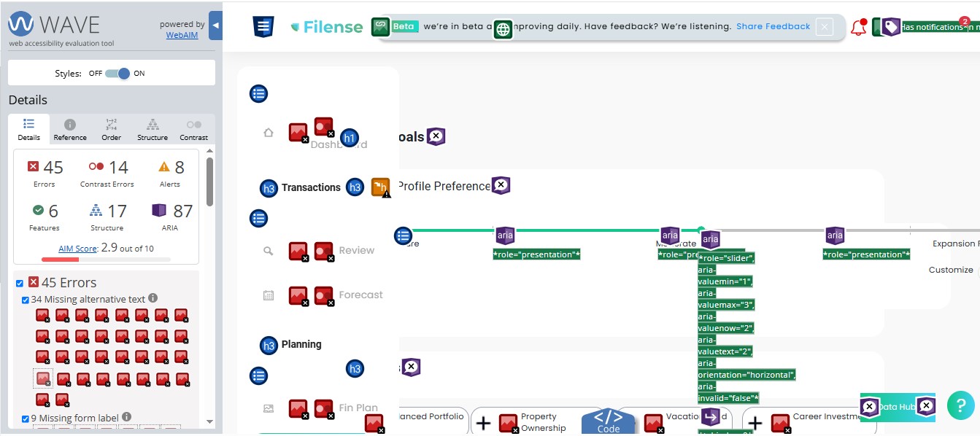Open info for Missing form label
This screenshot has width=980, height=436.
(127, 417)
